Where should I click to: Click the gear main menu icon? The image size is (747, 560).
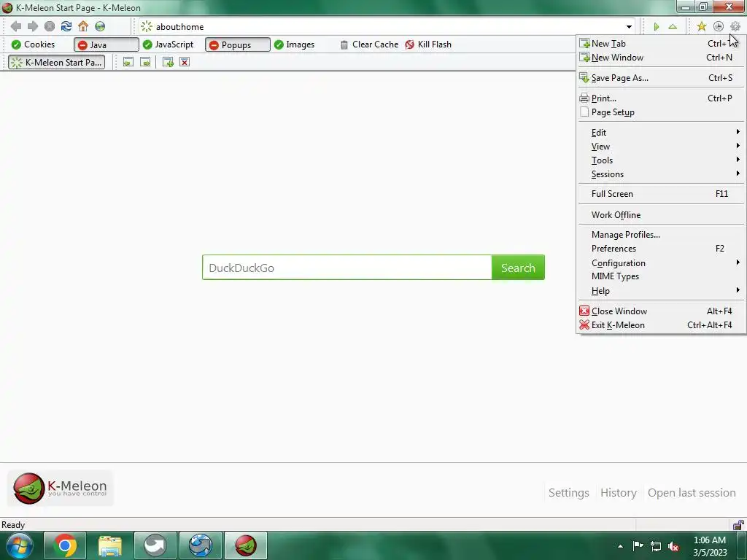pos(735,27)
